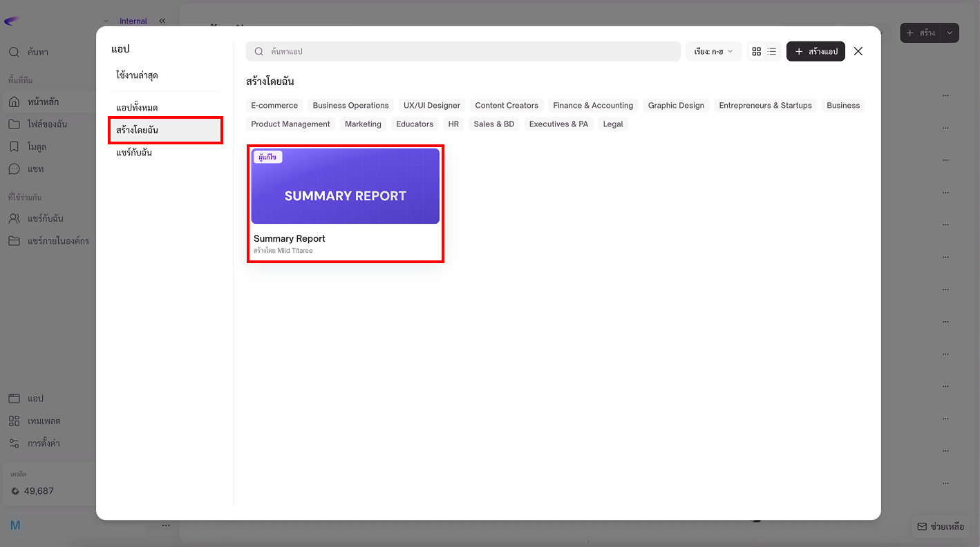Click the search magnifier icon in sidebar
Image resolution: width=980 pixels, height=547 pixels.
pos(14,52)
